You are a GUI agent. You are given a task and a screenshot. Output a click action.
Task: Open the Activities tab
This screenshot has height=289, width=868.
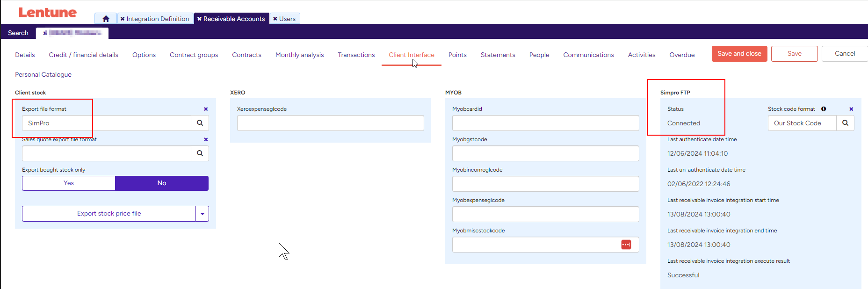tap(642, 55)
